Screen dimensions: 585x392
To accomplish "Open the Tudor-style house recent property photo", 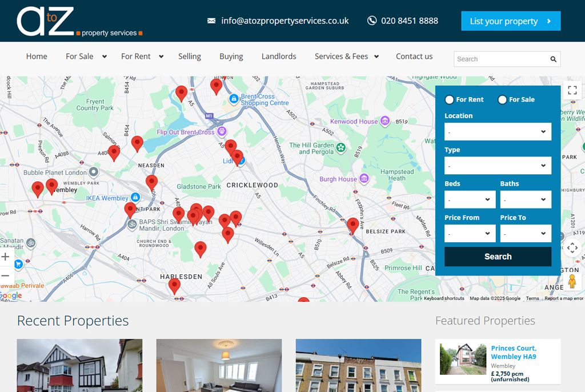I will [x=79, y=366].
